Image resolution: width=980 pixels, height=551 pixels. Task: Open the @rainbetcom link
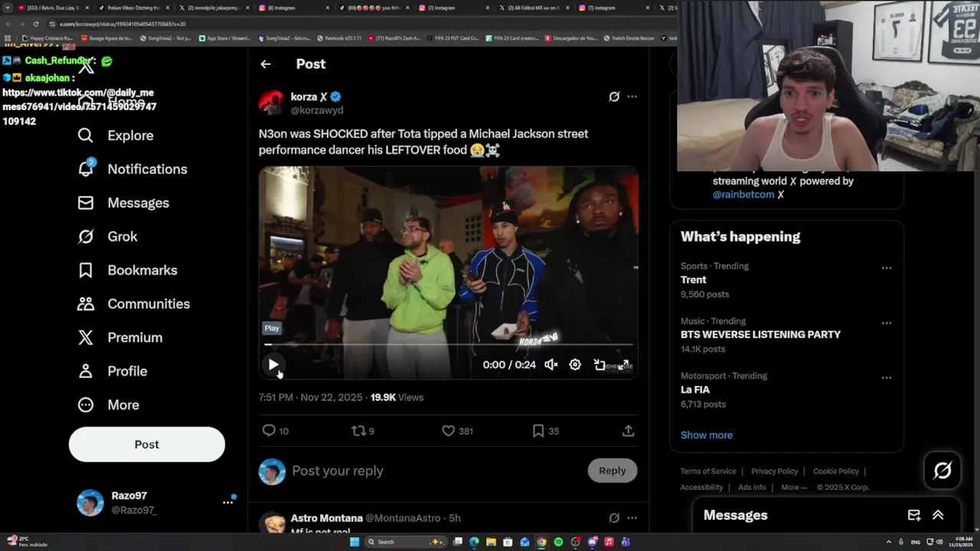click(x=743, y=194)
